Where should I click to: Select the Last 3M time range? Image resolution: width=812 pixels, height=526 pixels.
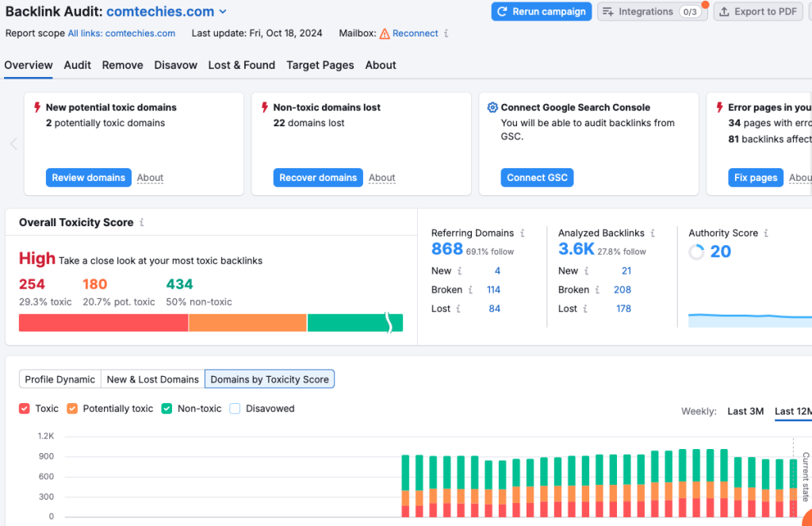tap(745, 411)
